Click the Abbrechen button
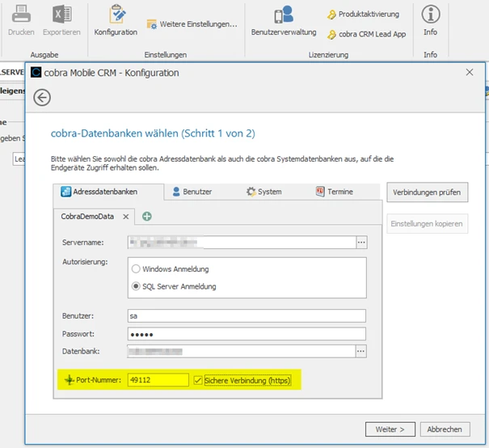This screenshot has height=448, width=489. click(445, 429)
